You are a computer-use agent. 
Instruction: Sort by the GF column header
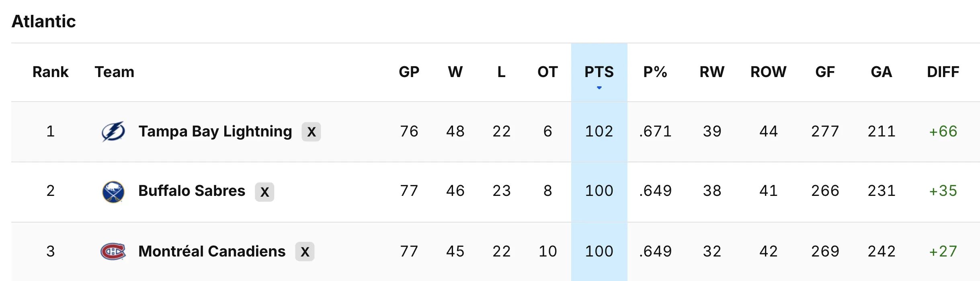[825, 72]
